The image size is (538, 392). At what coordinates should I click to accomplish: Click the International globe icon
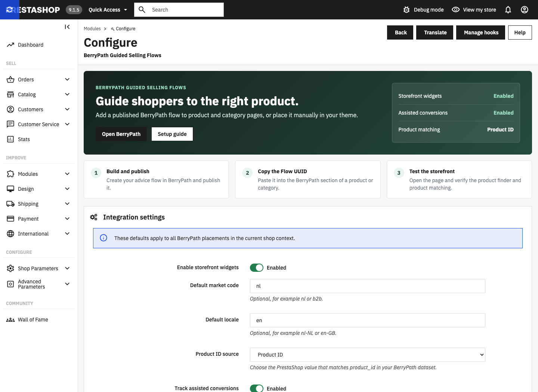pyautogui.click(x=10, y=234)
